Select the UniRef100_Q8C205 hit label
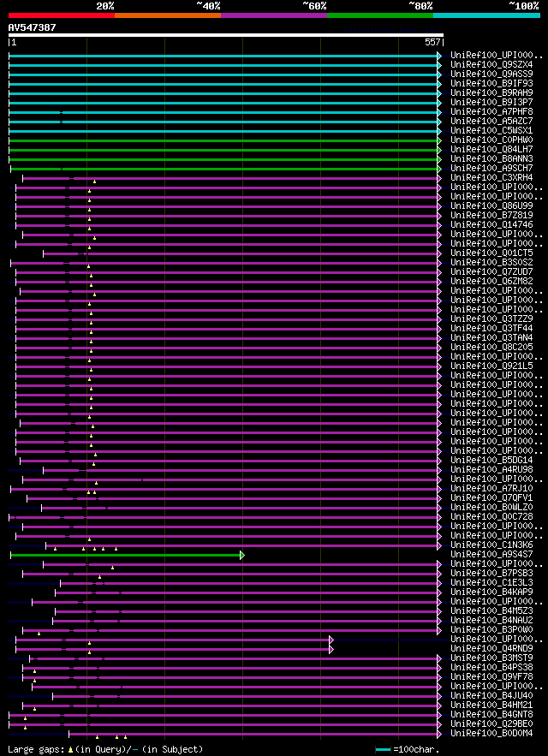Image resolution: width=548 pixels, height=756 pixels. coord(491,348)
